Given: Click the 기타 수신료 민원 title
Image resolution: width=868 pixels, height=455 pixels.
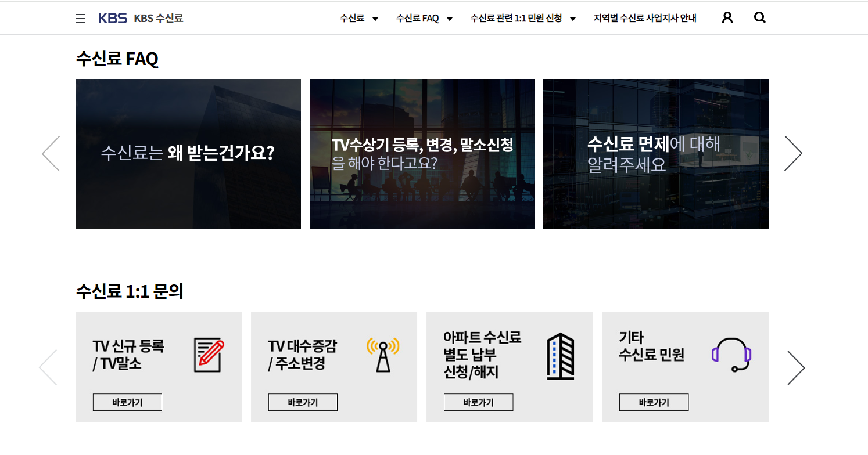Looking at the screenshot, I should (651, 346).
